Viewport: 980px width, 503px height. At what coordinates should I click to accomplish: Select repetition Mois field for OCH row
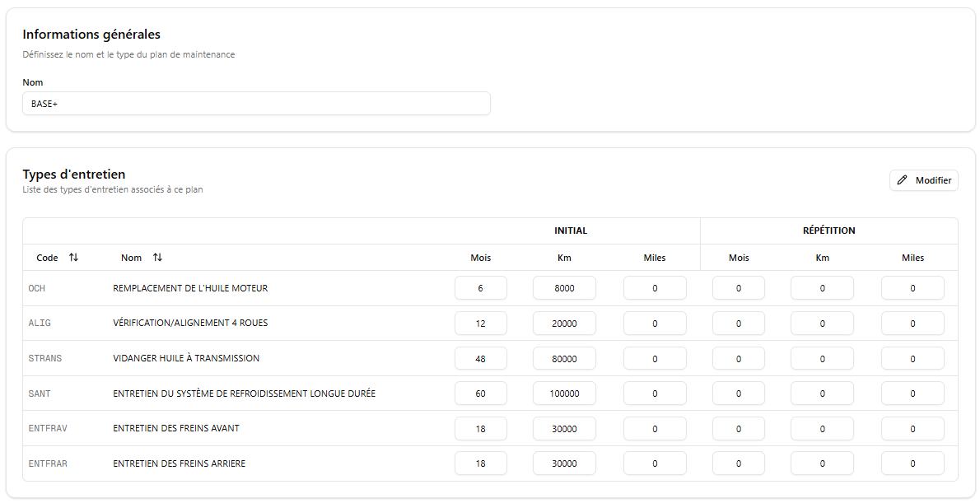coord(738,288)
